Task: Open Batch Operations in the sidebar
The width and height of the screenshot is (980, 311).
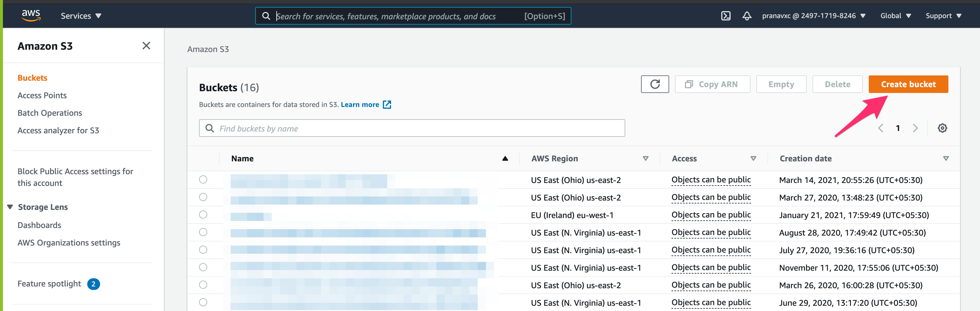Action: coord(49,113)
